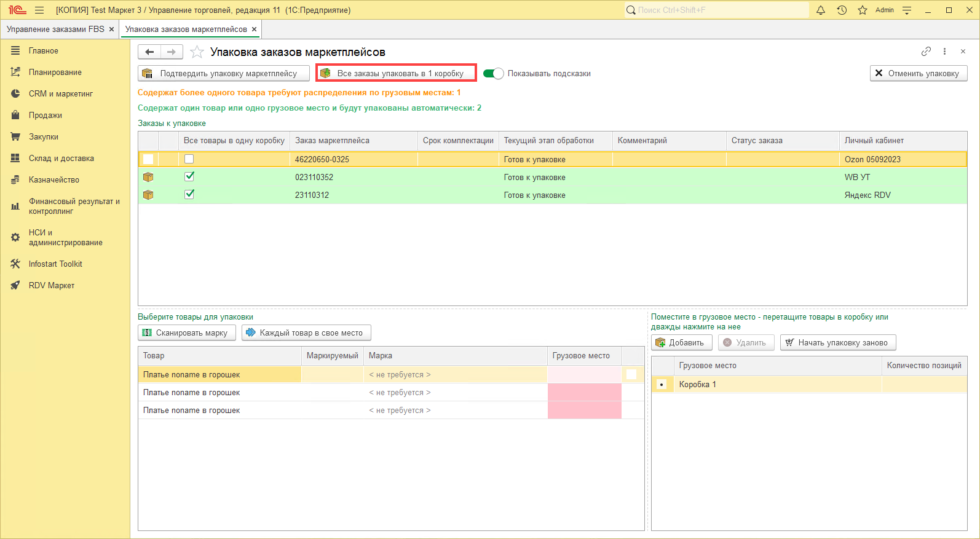
Task: Open the Склад и доставка section
Action: point(61,159)
